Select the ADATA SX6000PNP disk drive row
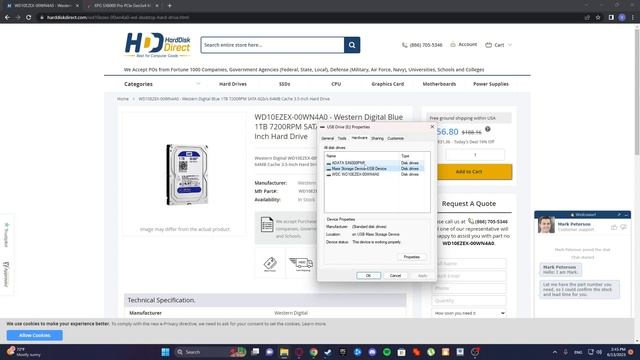Screen dimensions: 640x360 (x=374, y=163)
